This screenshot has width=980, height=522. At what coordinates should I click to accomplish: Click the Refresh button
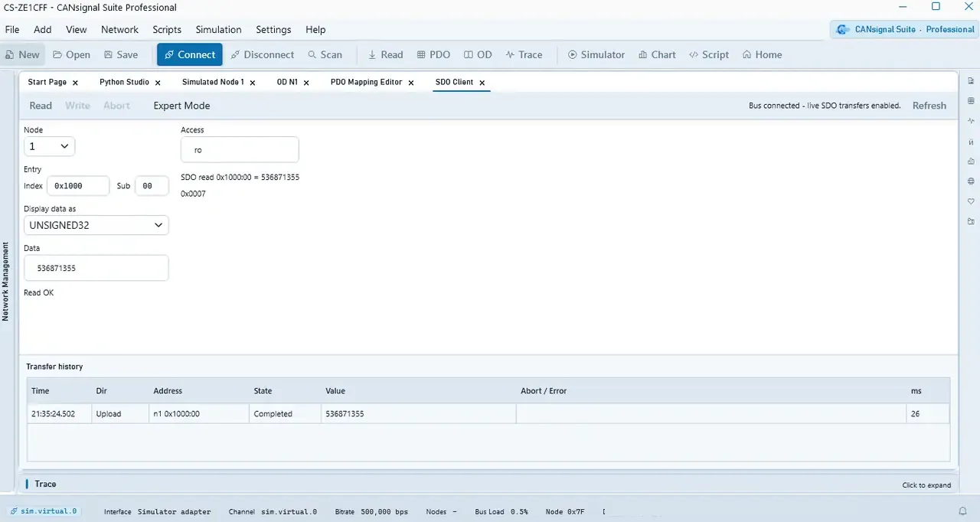pyautogui.click(x=929, y=106)
